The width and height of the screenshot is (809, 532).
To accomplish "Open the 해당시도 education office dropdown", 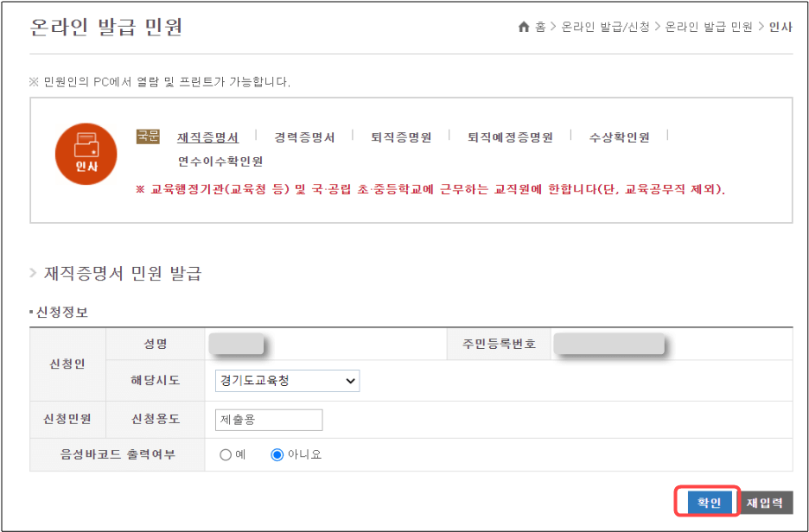I will coord(287,380).
